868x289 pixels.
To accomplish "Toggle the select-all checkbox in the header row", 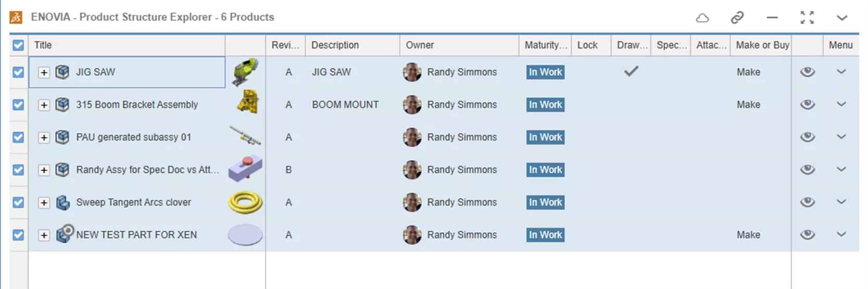I will tap(18, 45).
